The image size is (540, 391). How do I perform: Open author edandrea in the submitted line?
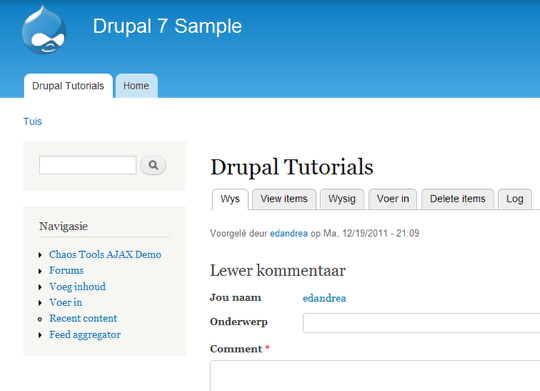[x=289, y=234]
